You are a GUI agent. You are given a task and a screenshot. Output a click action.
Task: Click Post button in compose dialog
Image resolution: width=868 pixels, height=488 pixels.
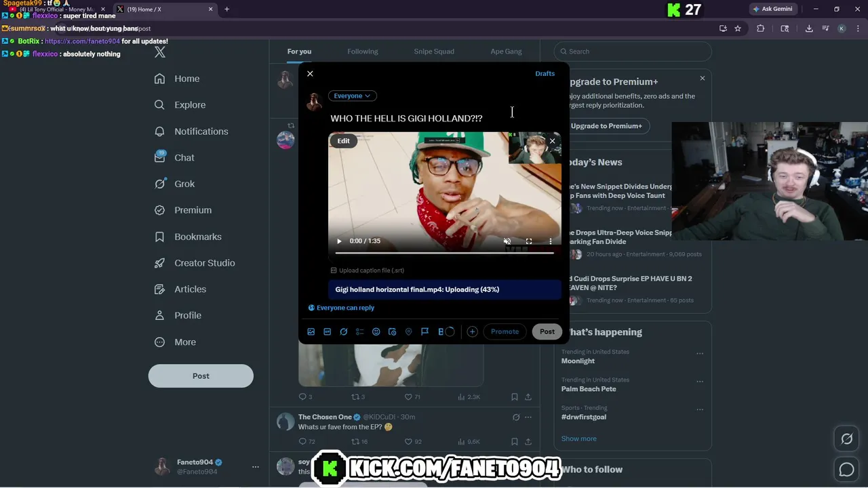547,331
